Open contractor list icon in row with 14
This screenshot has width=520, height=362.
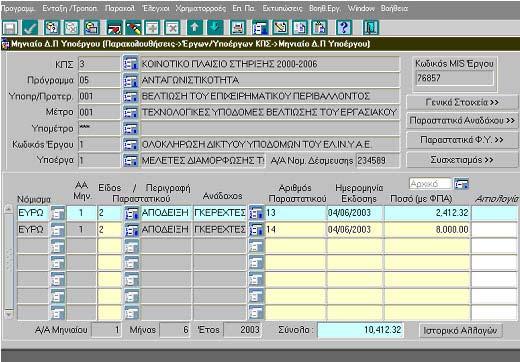[x=256, y=229]
